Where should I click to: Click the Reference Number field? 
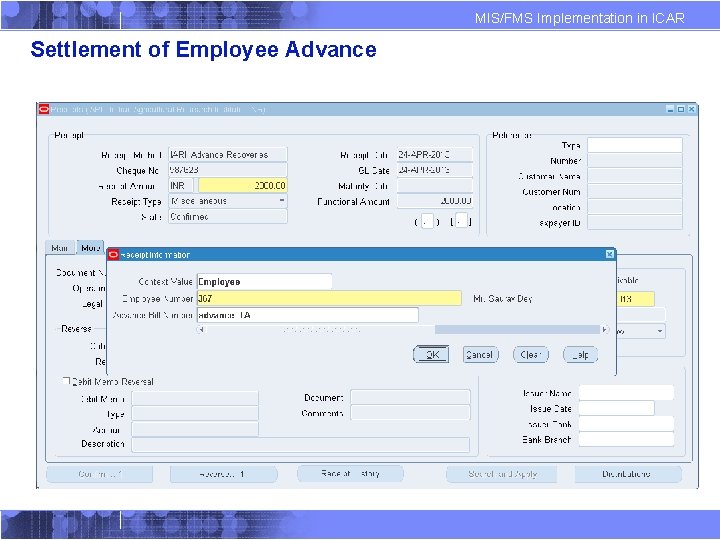[x=635, y=161]
